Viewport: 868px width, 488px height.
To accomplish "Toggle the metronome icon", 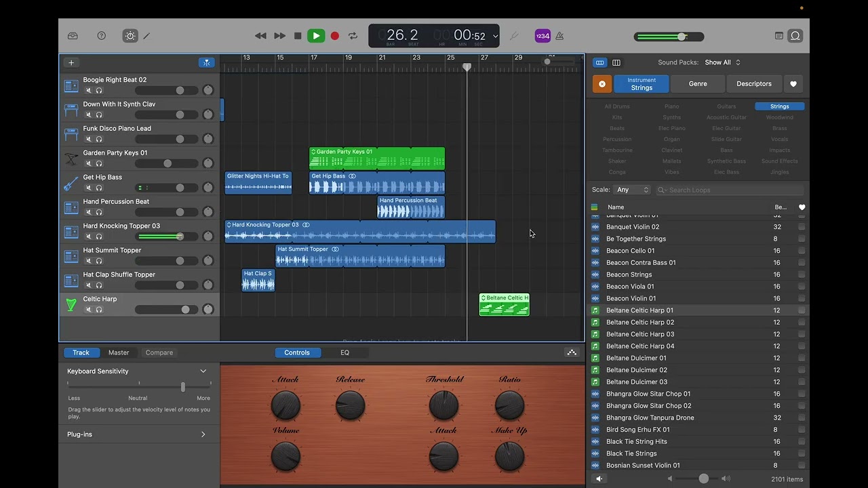I will click(x=559, y=36).
